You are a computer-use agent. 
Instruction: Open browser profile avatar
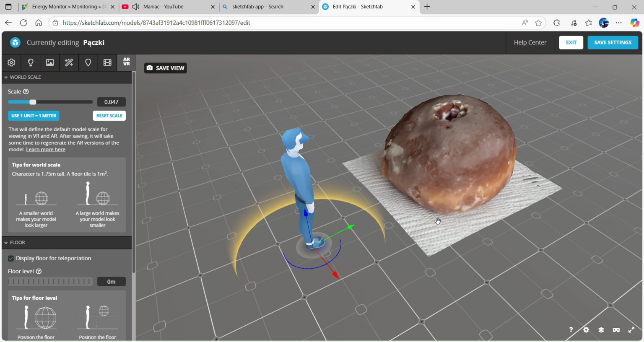point(604,23)
